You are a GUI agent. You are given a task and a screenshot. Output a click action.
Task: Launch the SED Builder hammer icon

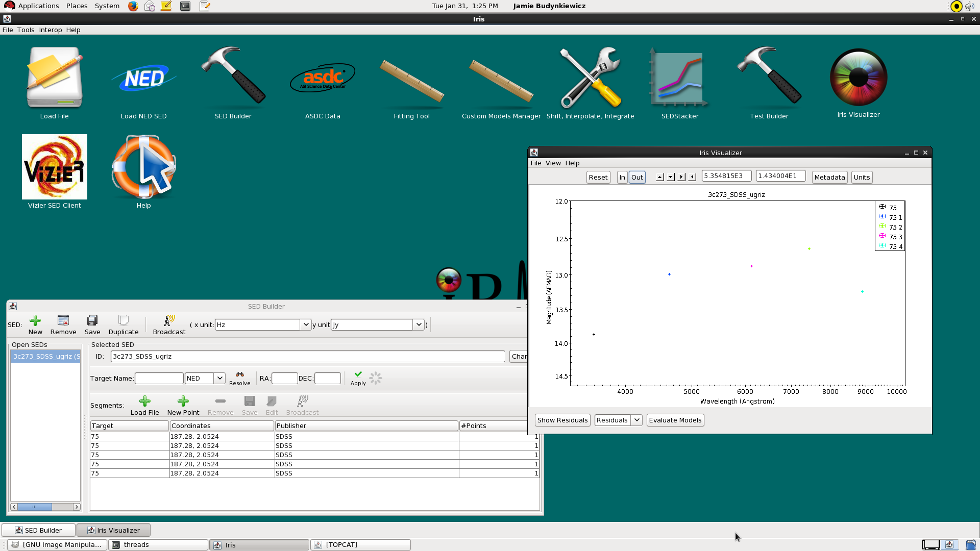pos(233,77)
